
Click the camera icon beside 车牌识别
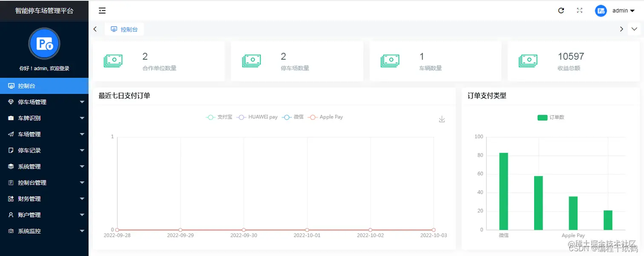11,118
